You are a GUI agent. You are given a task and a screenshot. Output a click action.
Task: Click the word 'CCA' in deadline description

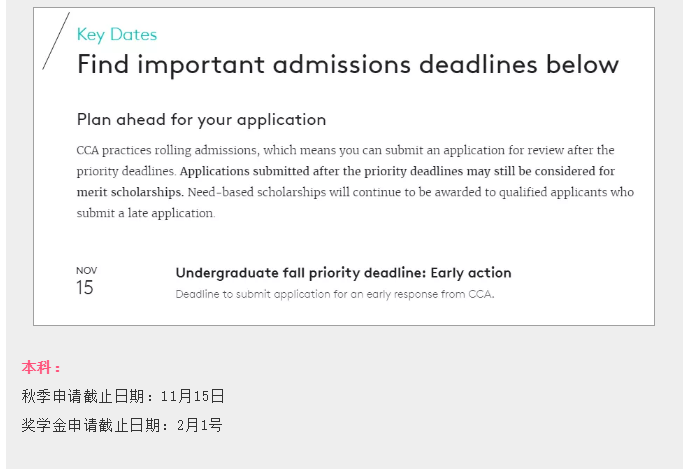coord(481,294)
